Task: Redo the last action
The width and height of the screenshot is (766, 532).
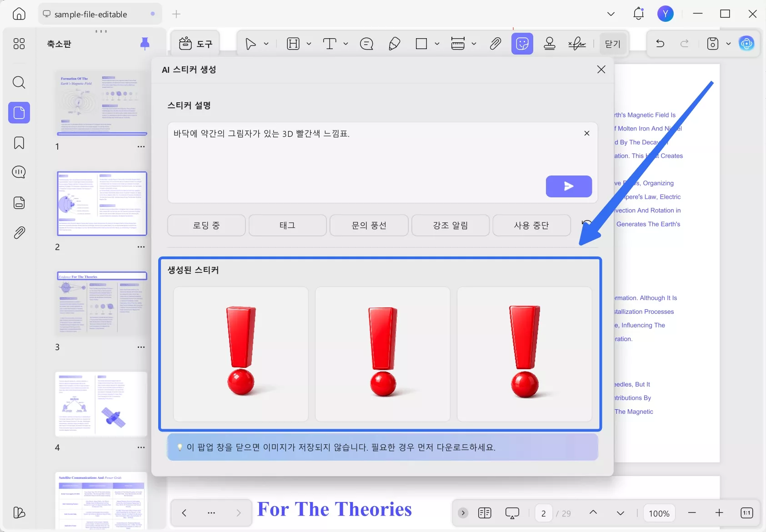Action: point(685,44)
